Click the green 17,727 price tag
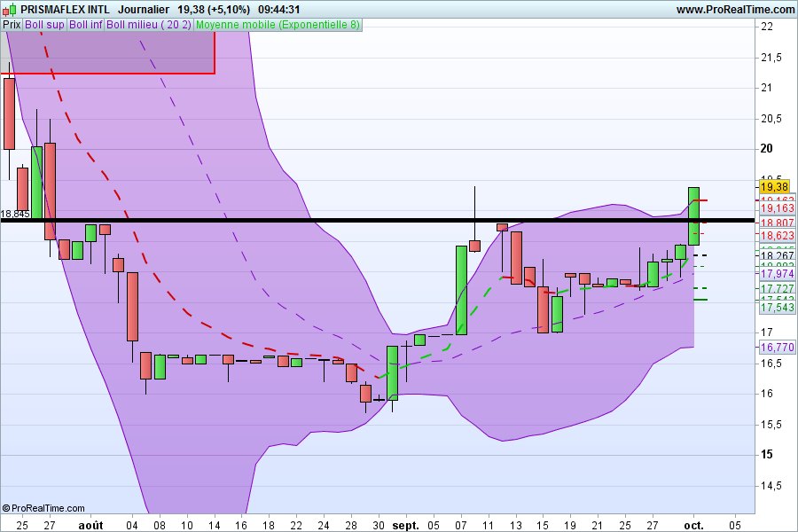798x532 pixels. pyautogui.click(x=777, y=289)
